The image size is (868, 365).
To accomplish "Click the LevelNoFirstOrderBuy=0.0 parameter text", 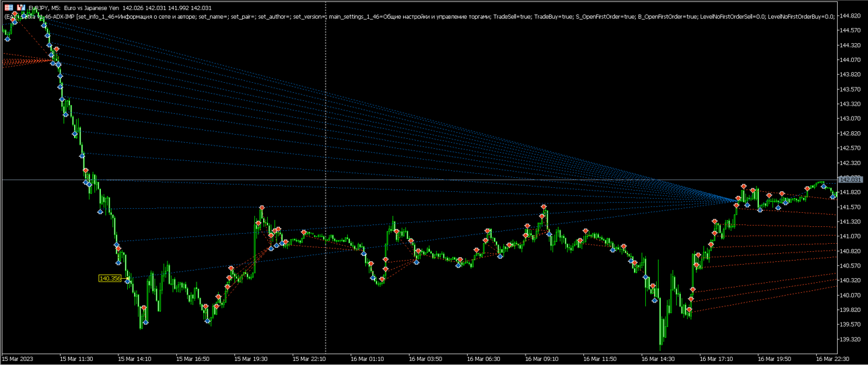I will point(801,16).
